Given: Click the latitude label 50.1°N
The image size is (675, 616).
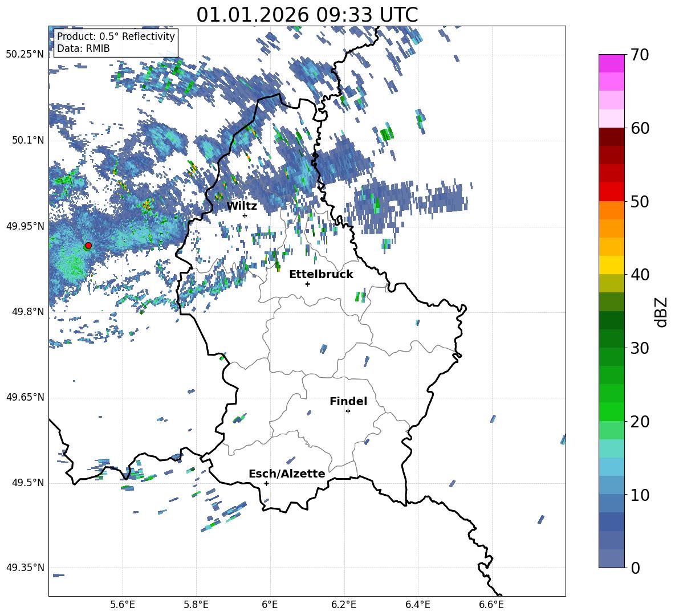Looking at the screenshot, I should 28,140.
